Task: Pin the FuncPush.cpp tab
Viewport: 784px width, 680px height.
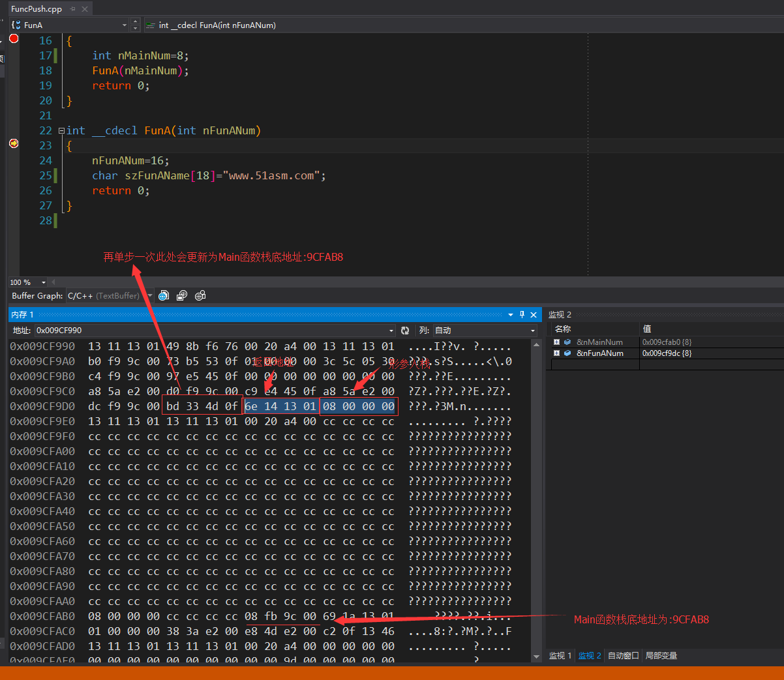Action: 72,9
